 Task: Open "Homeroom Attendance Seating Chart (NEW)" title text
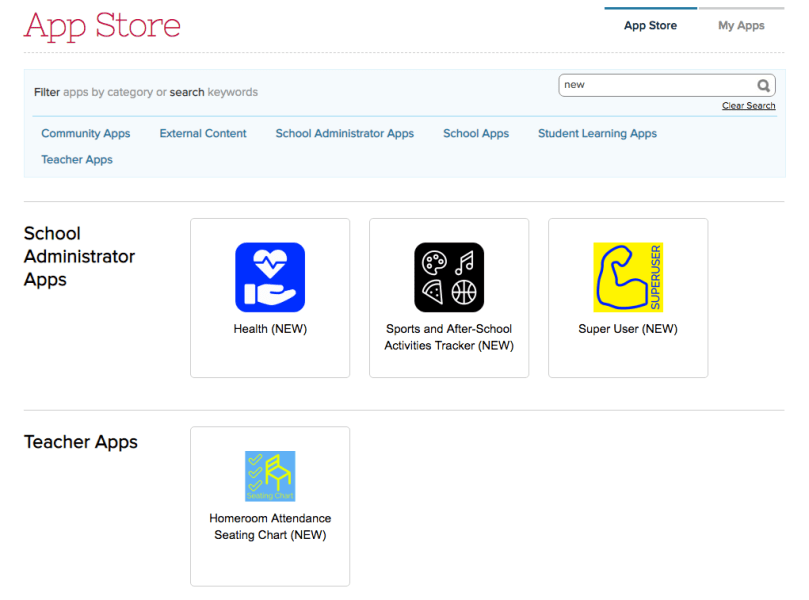(x=270, y=527)
